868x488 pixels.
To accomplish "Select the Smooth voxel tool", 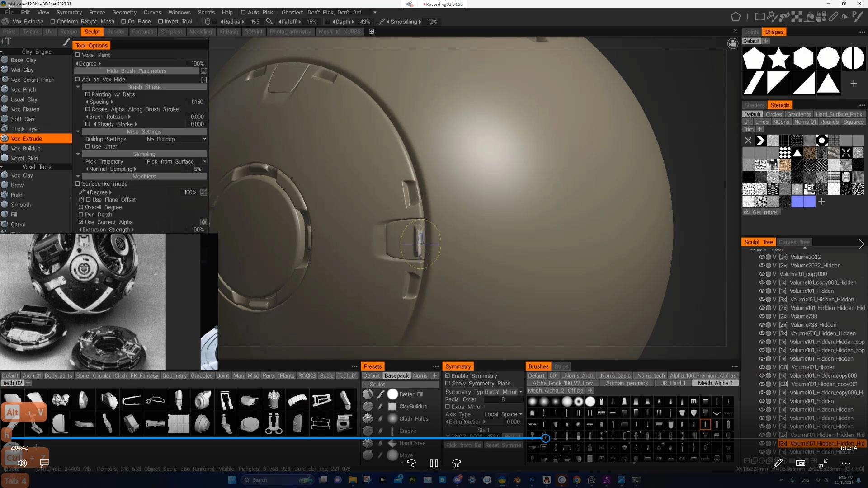I will 21,205.
